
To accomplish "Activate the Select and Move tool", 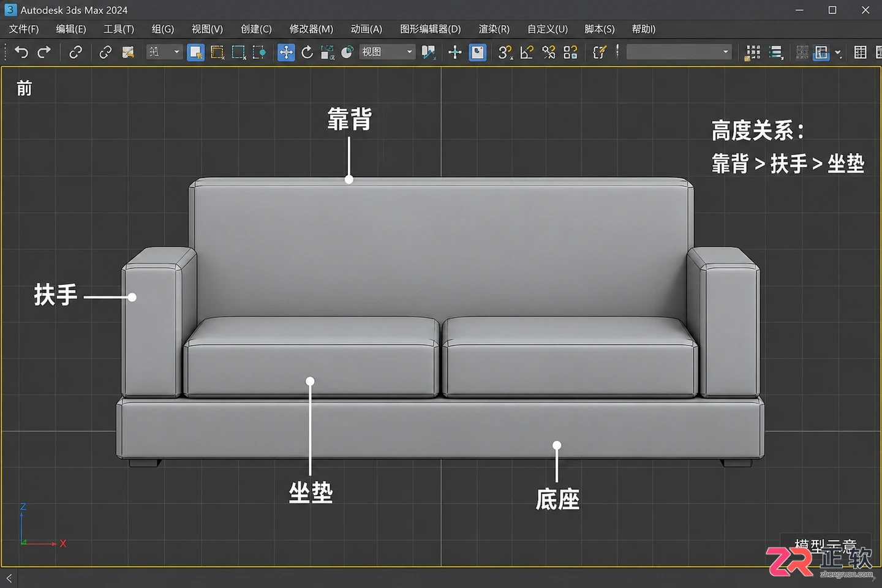I will click(286, 52).
